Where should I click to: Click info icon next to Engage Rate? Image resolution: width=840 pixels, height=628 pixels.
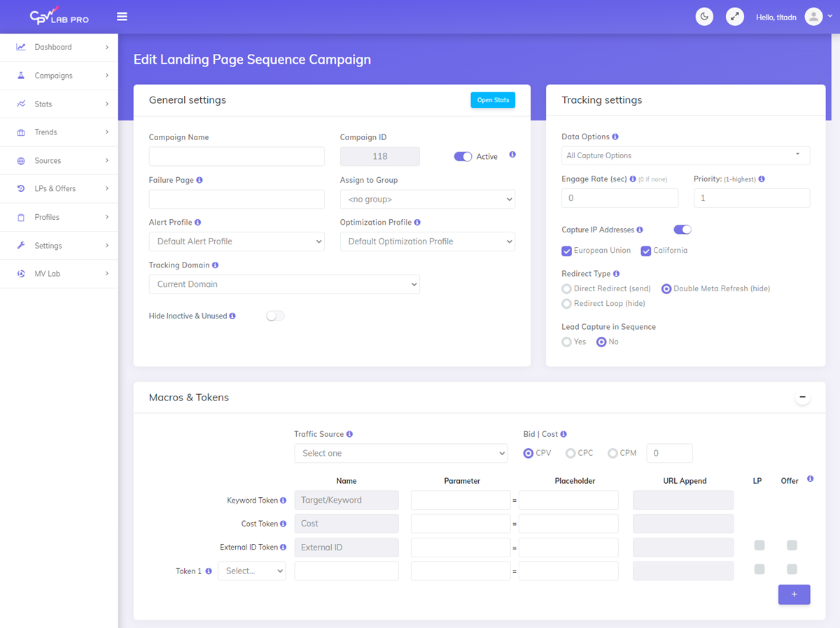[633, 179]
